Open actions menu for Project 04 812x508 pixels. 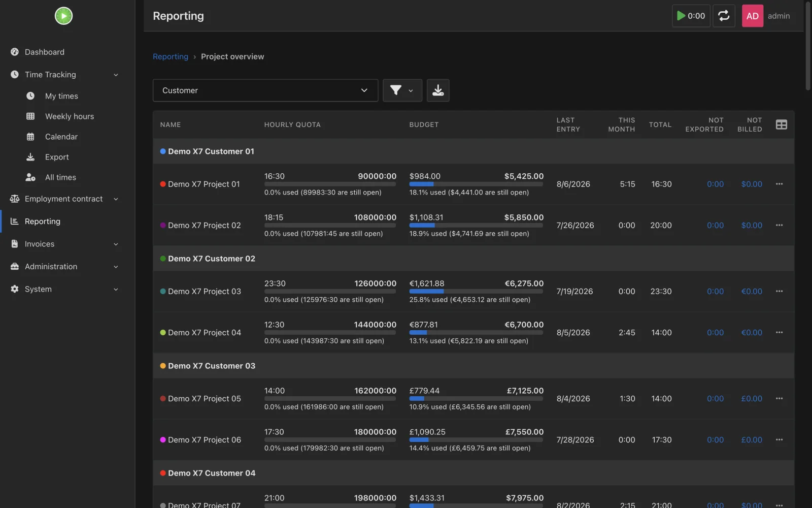(x=779, y=332)
